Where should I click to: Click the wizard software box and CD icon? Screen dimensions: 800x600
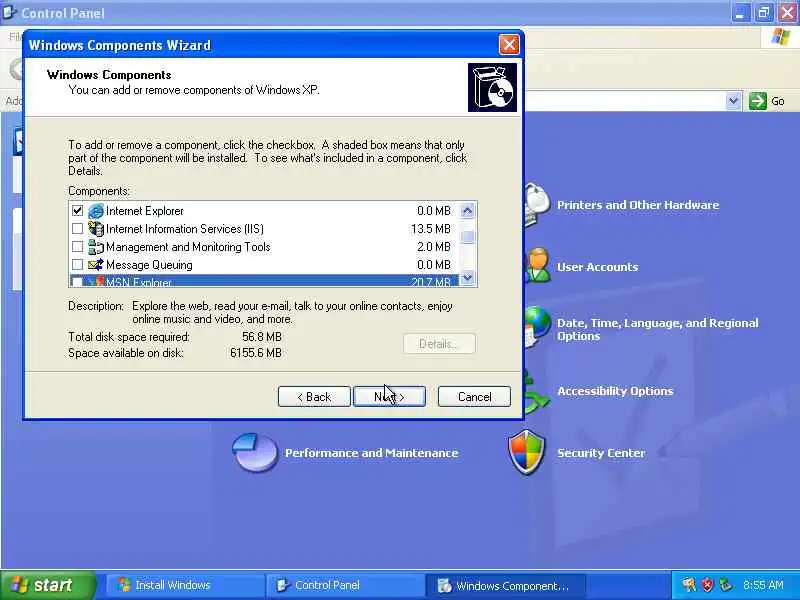pyautogui.click(x=492, y=88)
